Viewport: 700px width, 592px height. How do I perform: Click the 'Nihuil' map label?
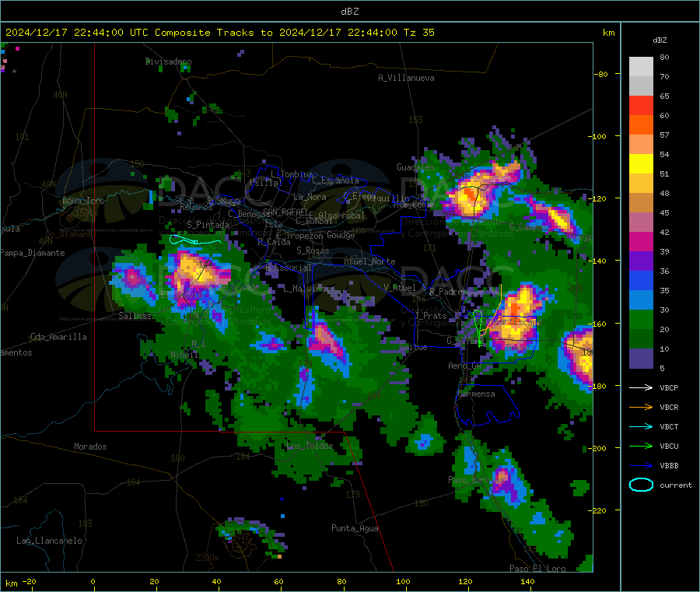point(184,355)
